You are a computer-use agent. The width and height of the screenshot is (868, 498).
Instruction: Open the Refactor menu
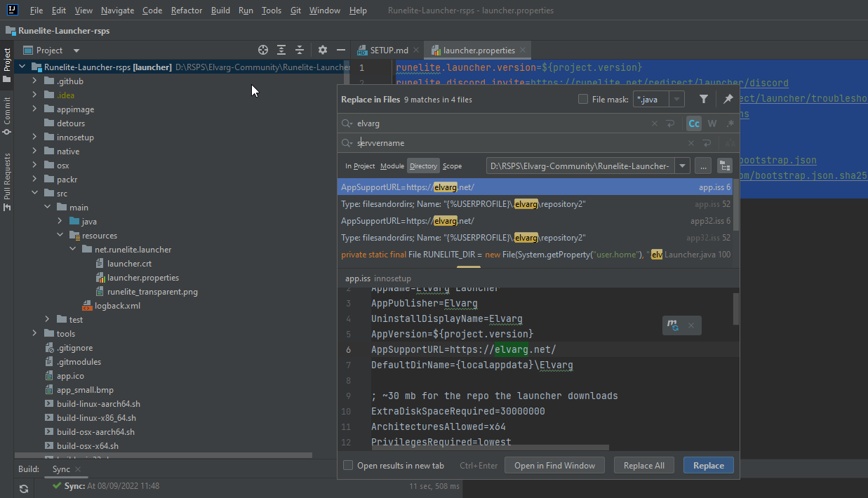187,11
